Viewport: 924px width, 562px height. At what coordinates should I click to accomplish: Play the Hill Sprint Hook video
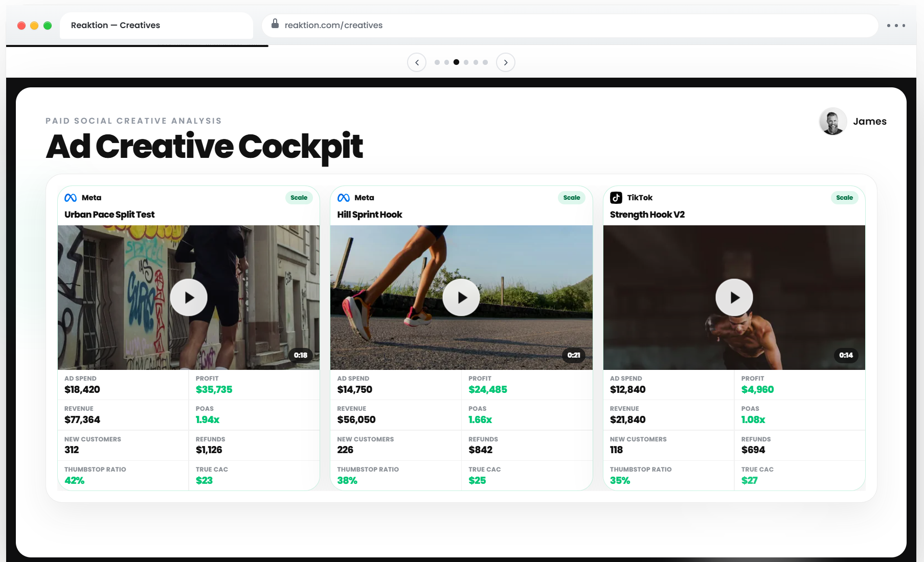tap(461, 297)
